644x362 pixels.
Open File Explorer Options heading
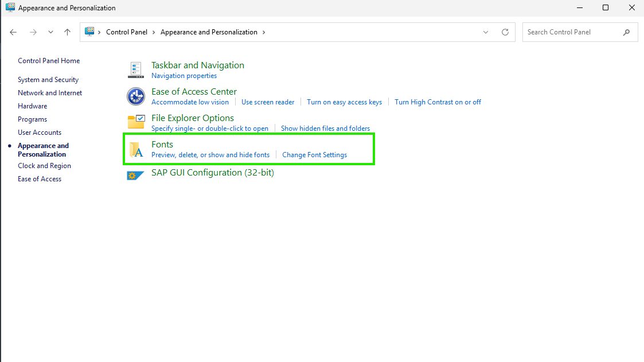coord(193,118)
